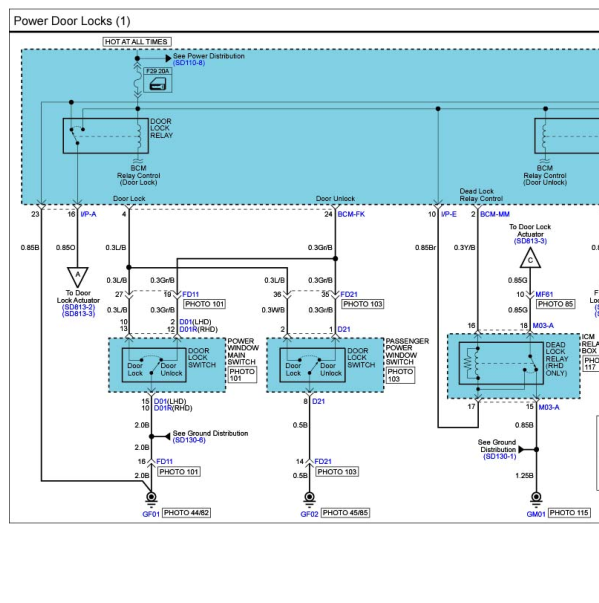Open PHOTO 103 under Passenger Power Window Switch
The height and width of the screenshot is (603, 599).
click(x=400, y=375)
